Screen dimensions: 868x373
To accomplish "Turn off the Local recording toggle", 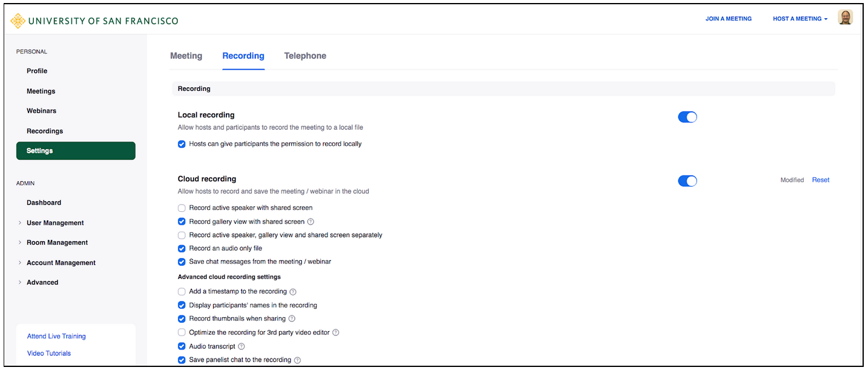I will pyautogui.click(x=687, y=117).
